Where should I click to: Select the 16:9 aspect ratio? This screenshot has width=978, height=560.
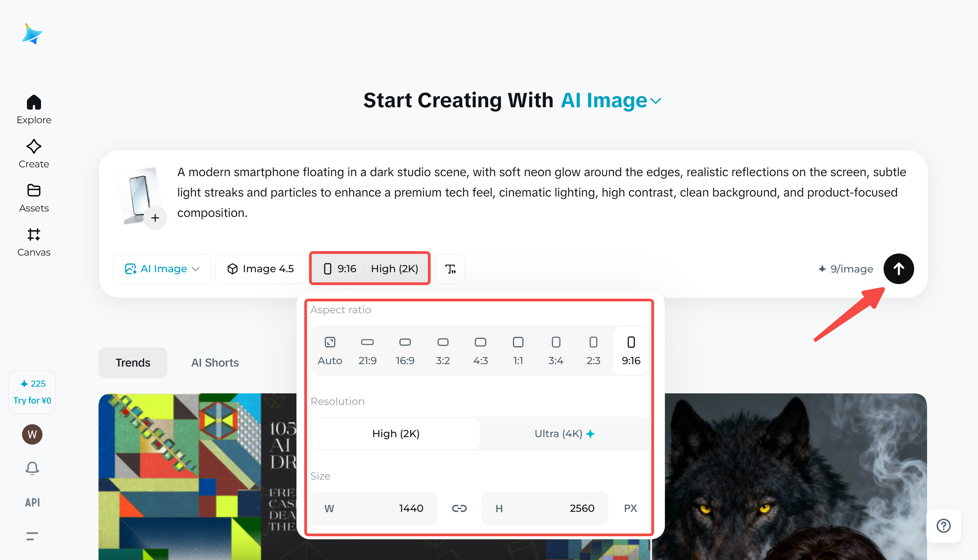[405, 350]
